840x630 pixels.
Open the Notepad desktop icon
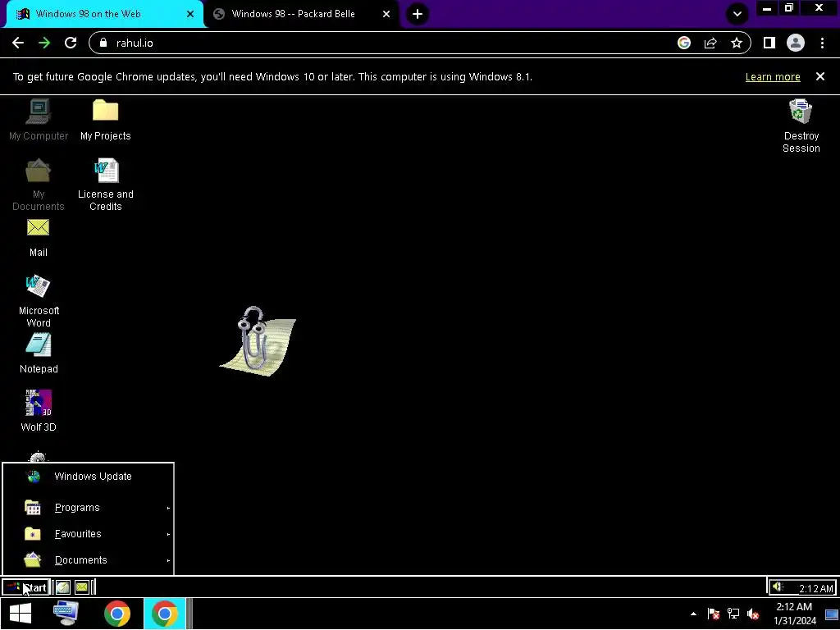click(x=39, y=354)
